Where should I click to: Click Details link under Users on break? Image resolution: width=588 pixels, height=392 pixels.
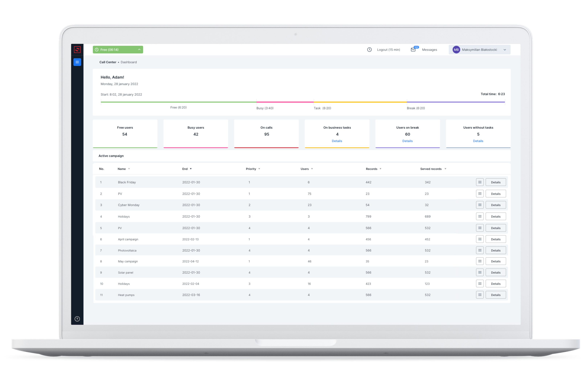pos(407,141)
